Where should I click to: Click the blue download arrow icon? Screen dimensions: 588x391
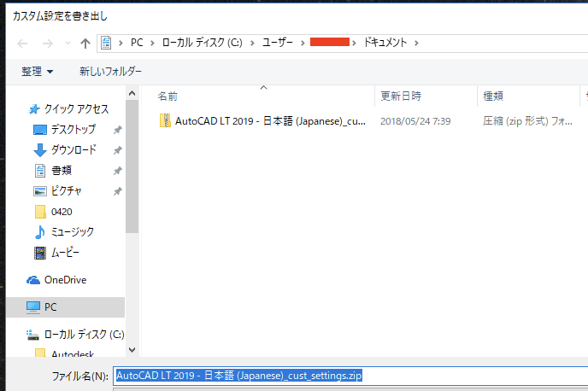point(40,150)
